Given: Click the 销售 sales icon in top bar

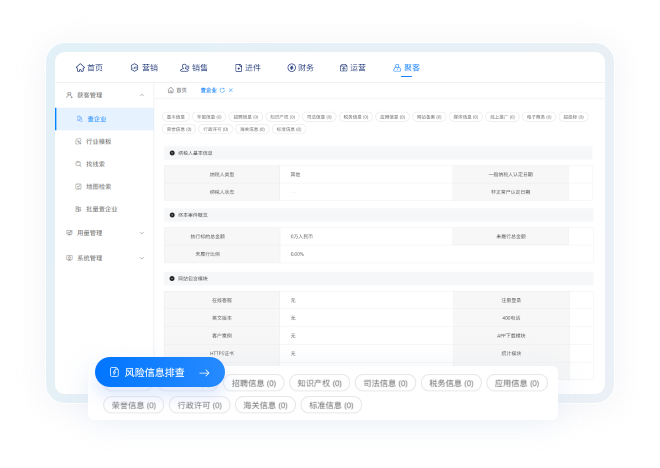Looking at the screenshot, I should pos(184,68).
